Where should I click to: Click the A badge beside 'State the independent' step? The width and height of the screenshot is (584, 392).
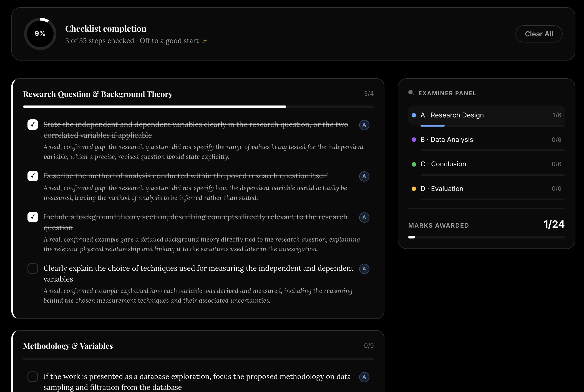(364, 125)
